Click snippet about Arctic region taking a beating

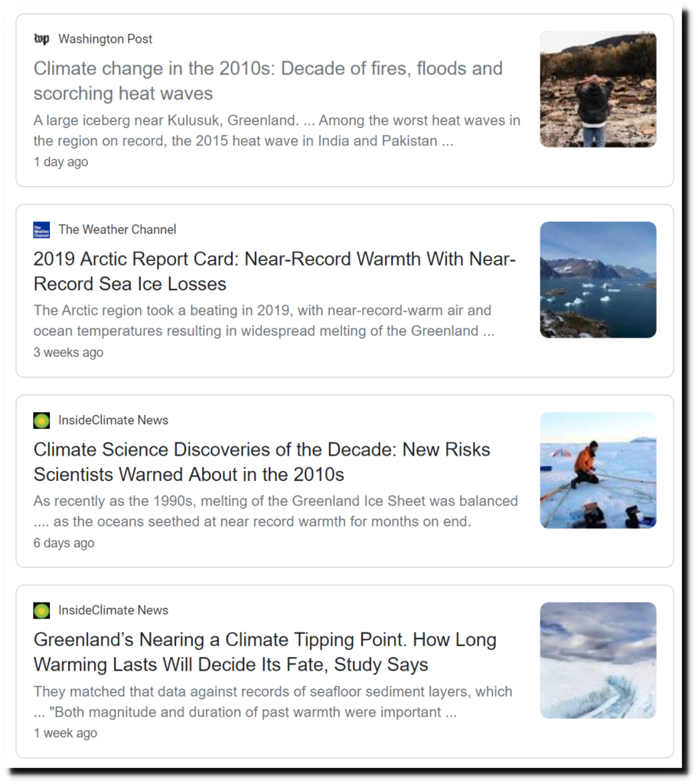pos(264,321)
